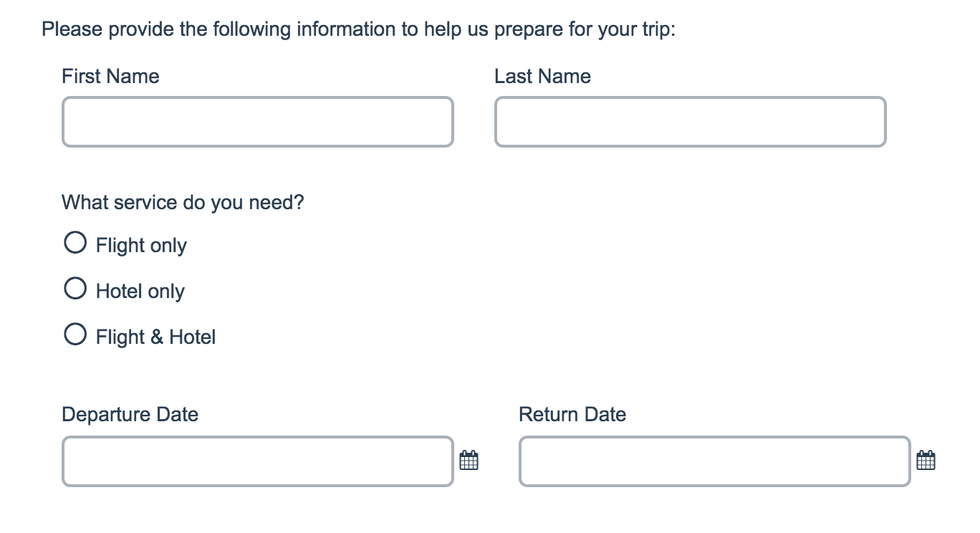Screen dimensions: 980x533
Task: Open the Departure Date calendar picker icon
Action: (469, 461)
